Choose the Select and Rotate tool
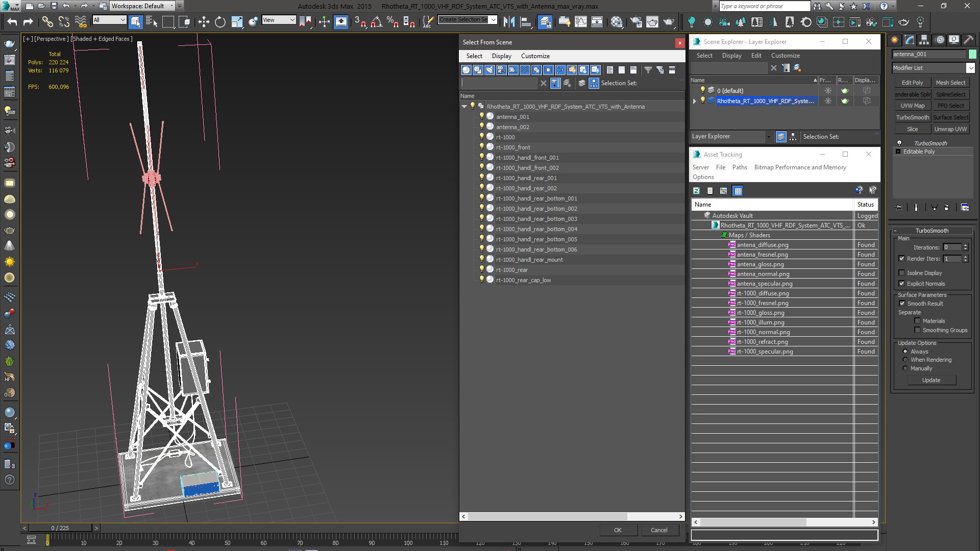 220,21
